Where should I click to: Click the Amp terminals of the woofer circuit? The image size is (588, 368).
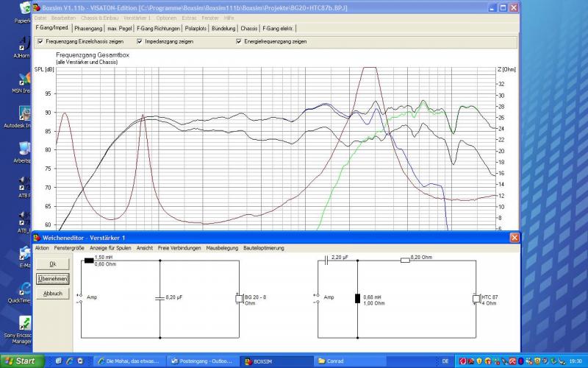[x=79, y=298]
